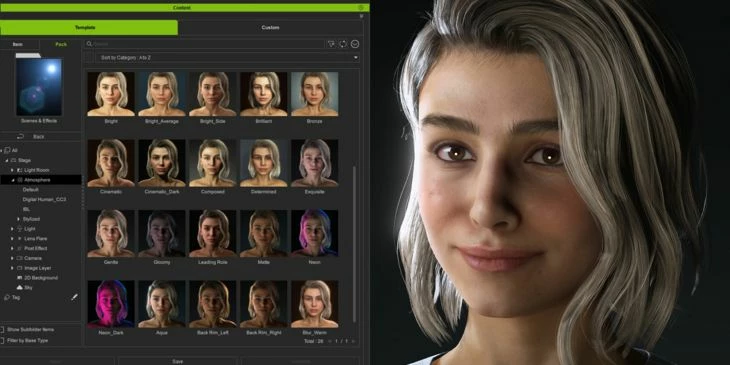The height and width of the screenshot is (365, 730).
Task: Click the Save button
Action: (x=177, y=361)
